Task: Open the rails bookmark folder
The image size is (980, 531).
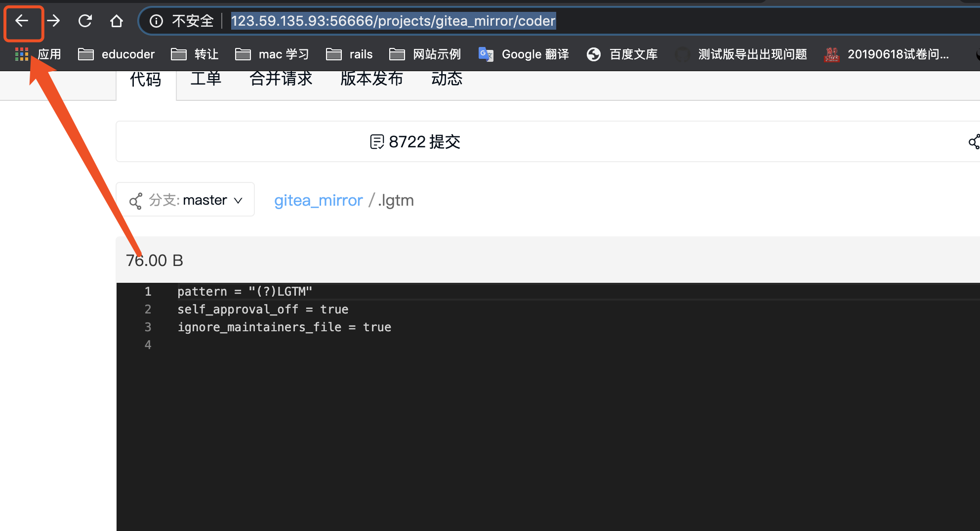Action: 349,54
